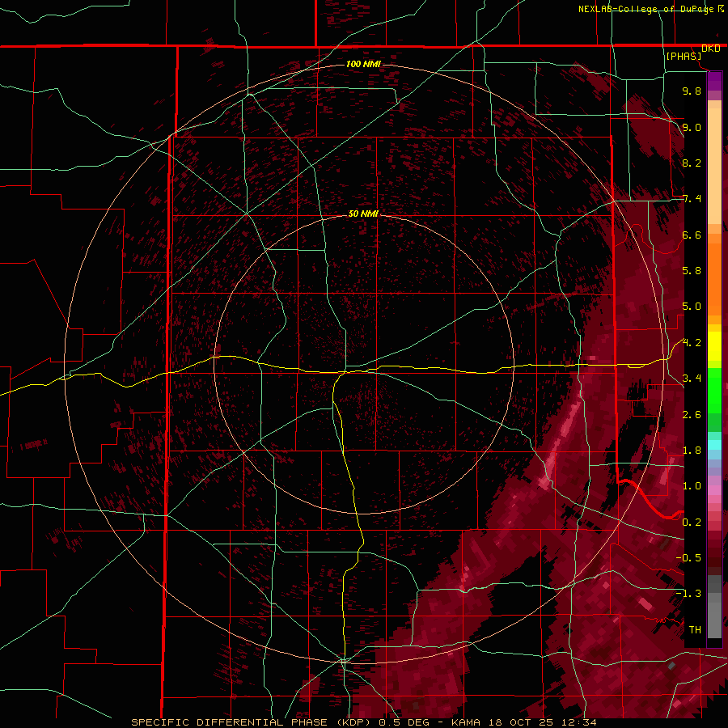The height and width of the screenshot is (728, 728).
Task: Click the 50 NMI range ring label
Action: (x=363, y=214)
